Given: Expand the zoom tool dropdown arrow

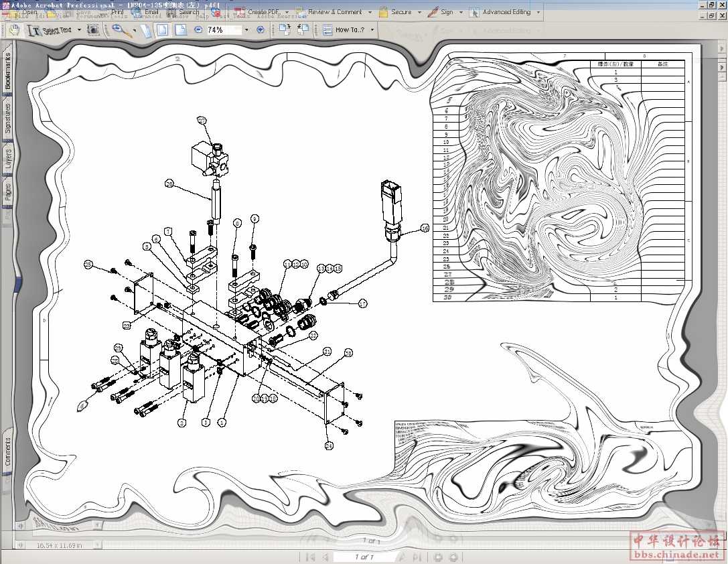Looking at the screenshot, I should pyautogui.click(x=135, y=31).
